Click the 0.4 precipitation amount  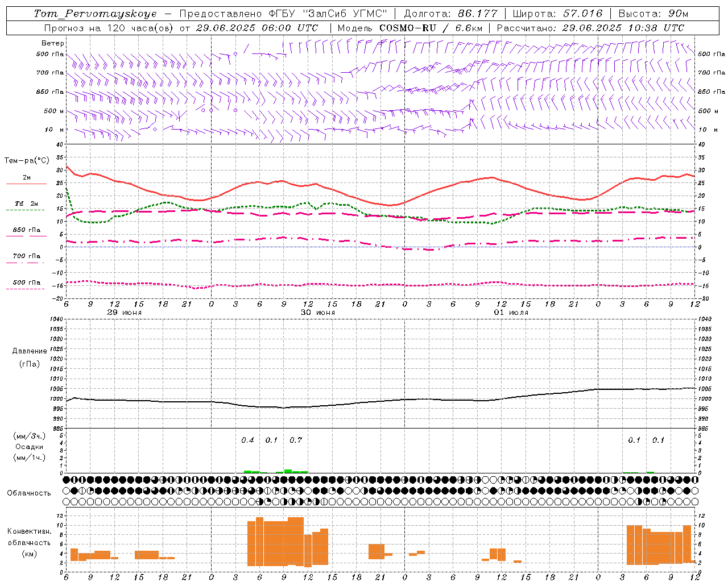(x=247, y=440)
